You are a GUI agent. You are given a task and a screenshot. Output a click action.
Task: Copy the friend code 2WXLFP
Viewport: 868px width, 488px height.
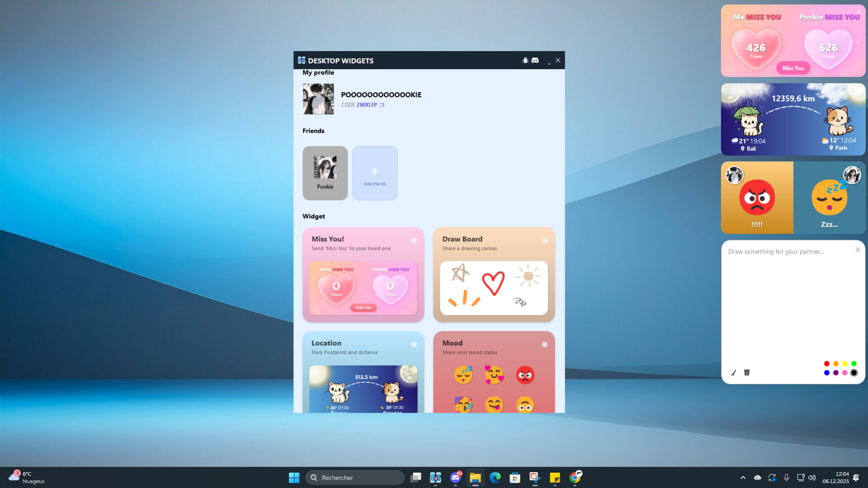(x=382, y=104)
